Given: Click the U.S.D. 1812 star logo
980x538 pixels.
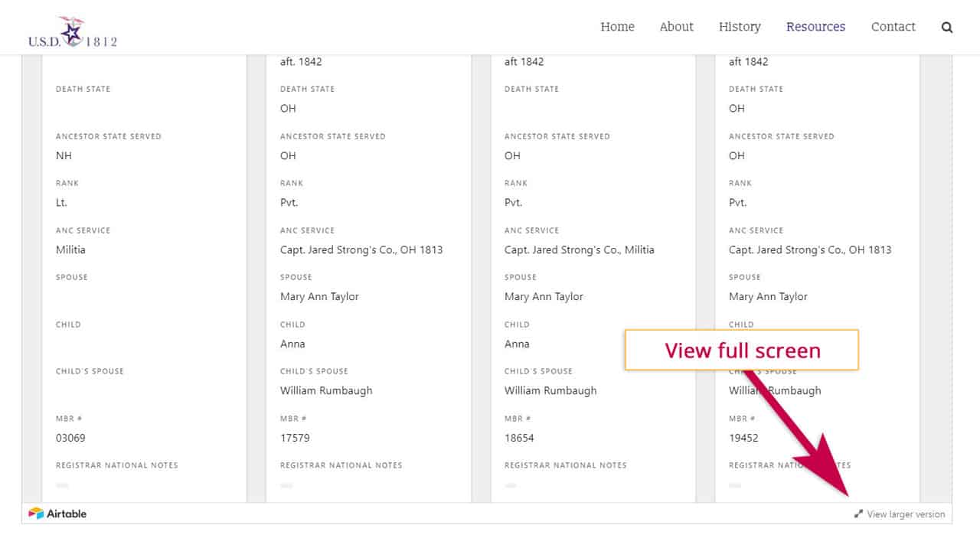Looking at the screenshot, I should tap(72, 27).
